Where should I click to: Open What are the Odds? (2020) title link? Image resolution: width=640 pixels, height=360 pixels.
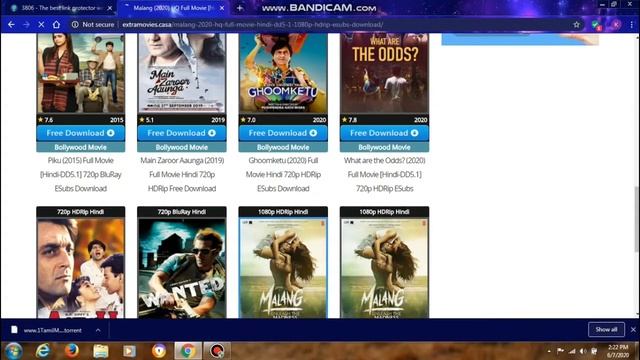pos(384,174)
